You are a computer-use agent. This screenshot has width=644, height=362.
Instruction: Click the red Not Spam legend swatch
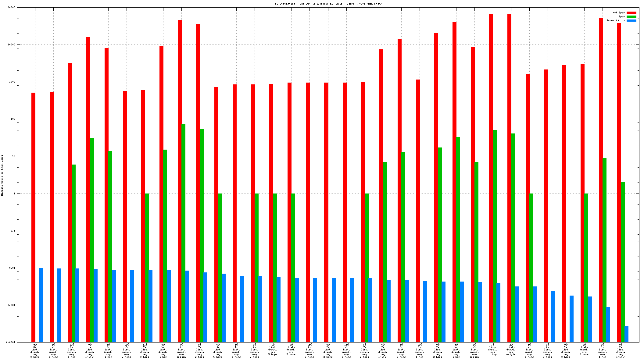pyautogui.click(x=631, y=12)
